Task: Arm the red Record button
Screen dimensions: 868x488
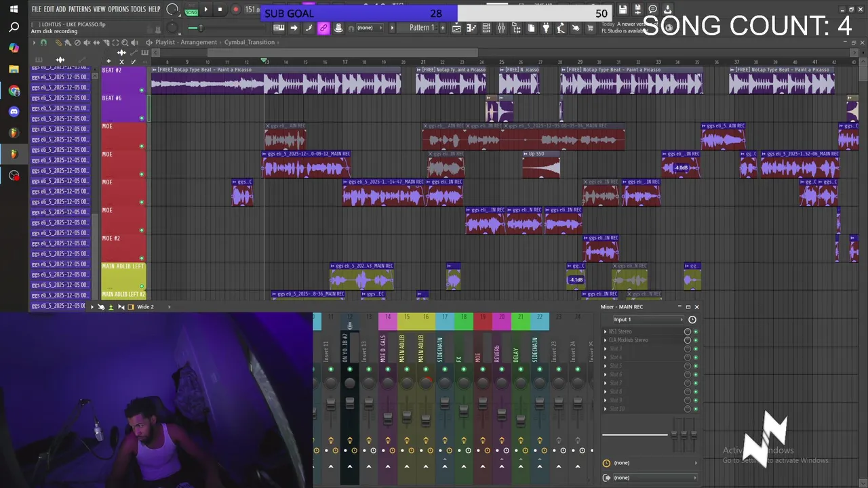Action: [x=235, y=9]
